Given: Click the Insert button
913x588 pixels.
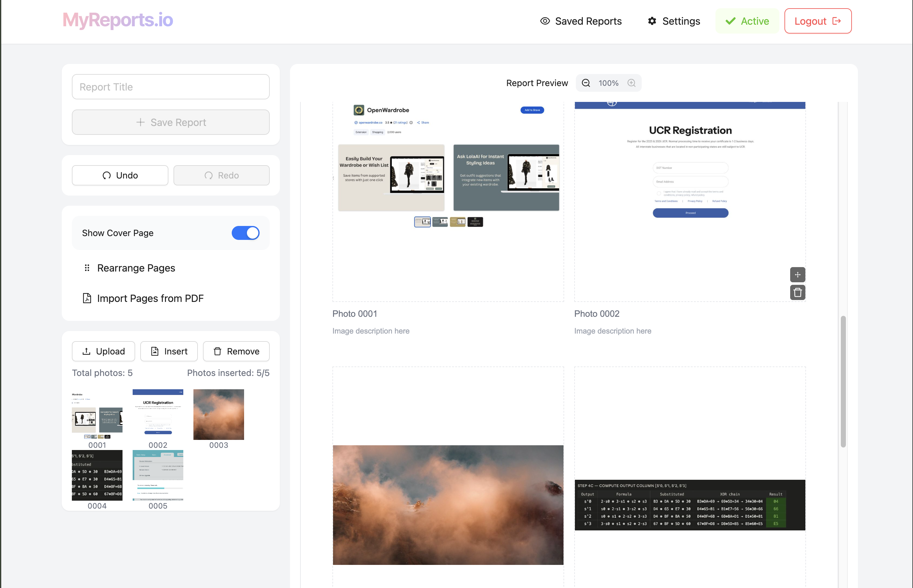Looking at the screenshot, I should (169, 351).
